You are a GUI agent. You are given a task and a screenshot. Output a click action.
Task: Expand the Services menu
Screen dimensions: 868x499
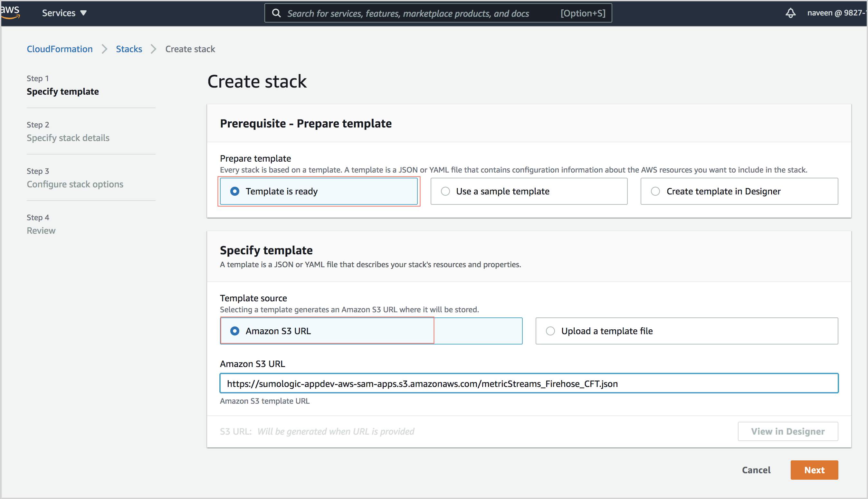(x=64, y=13)
